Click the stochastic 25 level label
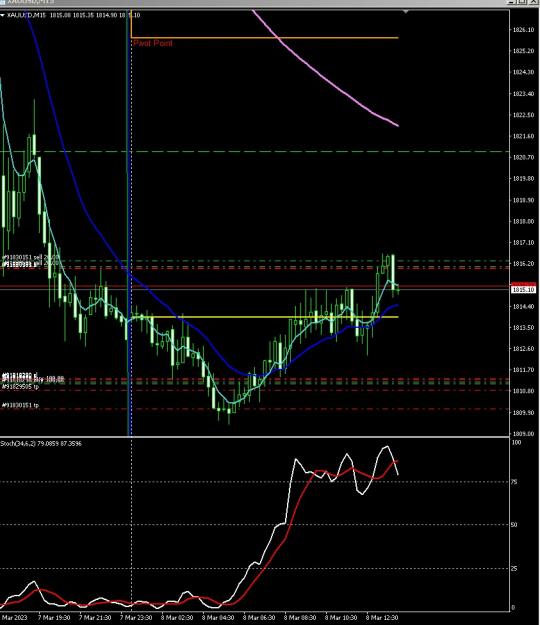The height and width of the screenshot is (625, 540). 514,568
